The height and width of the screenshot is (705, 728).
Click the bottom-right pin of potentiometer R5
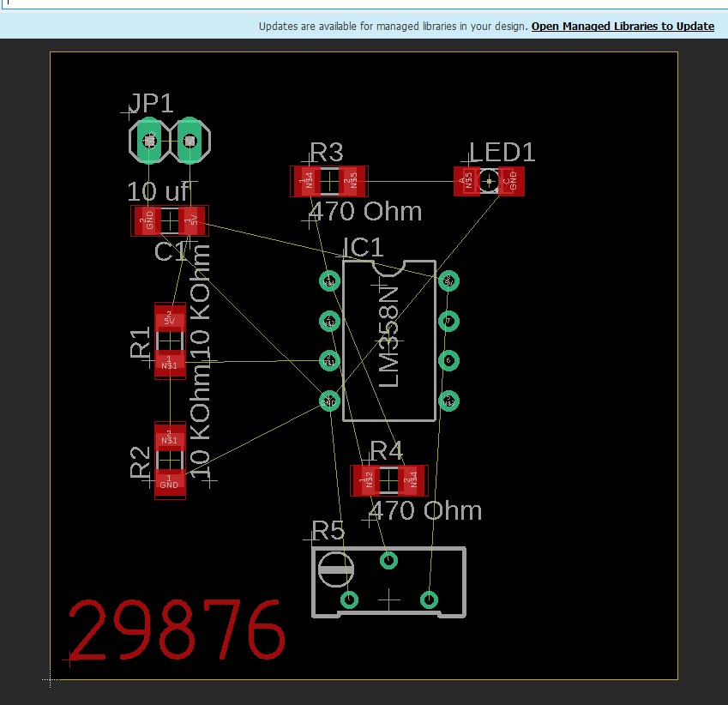point(429,599)
